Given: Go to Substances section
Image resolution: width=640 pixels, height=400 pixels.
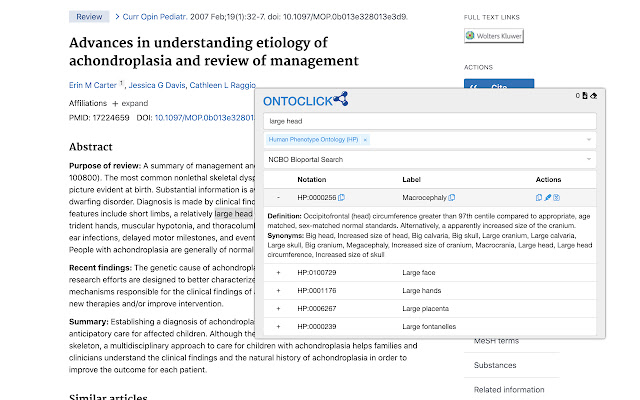Looking at the screenshot, I should 495,365.
